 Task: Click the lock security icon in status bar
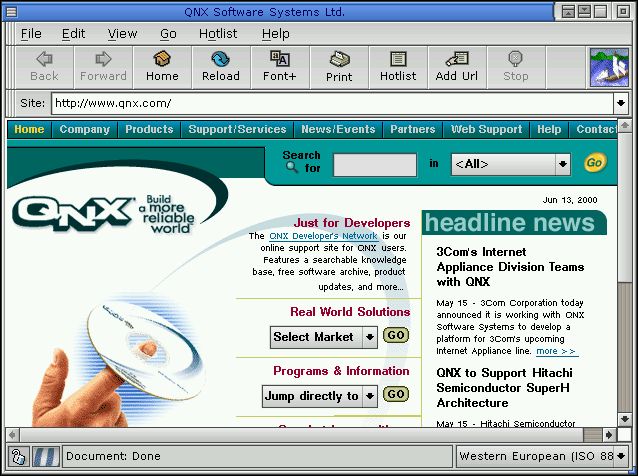pos(18,456)
